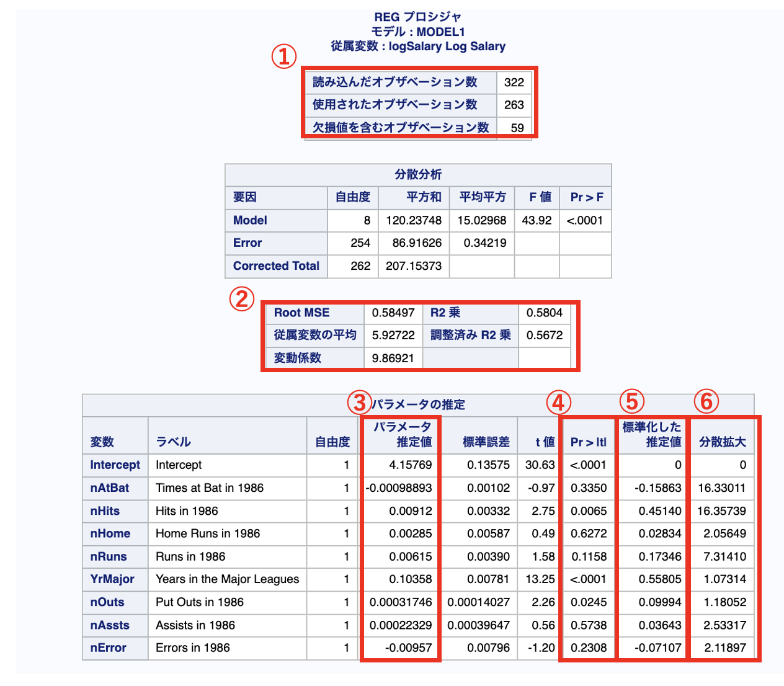784x686 pixels.
Task: Click annotation circle ① above observations table
Action: [x=285, y=57]
